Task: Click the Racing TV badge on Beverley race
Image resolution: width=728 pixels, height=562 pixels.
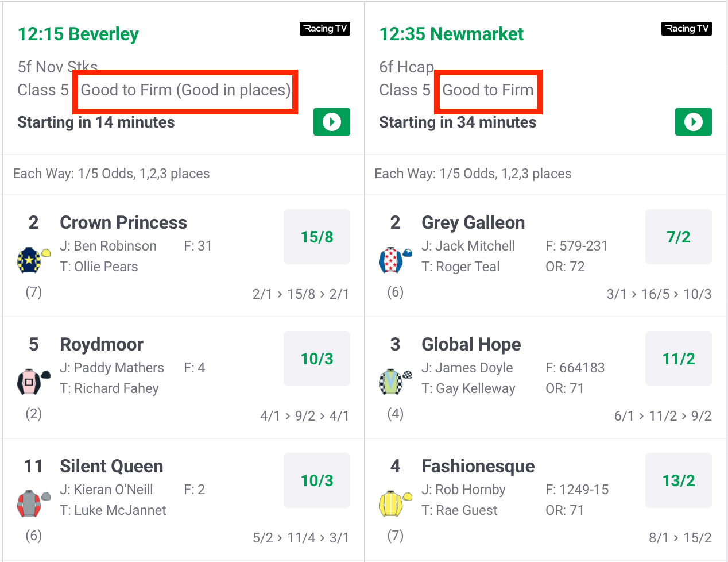Action: pos(325,28)
